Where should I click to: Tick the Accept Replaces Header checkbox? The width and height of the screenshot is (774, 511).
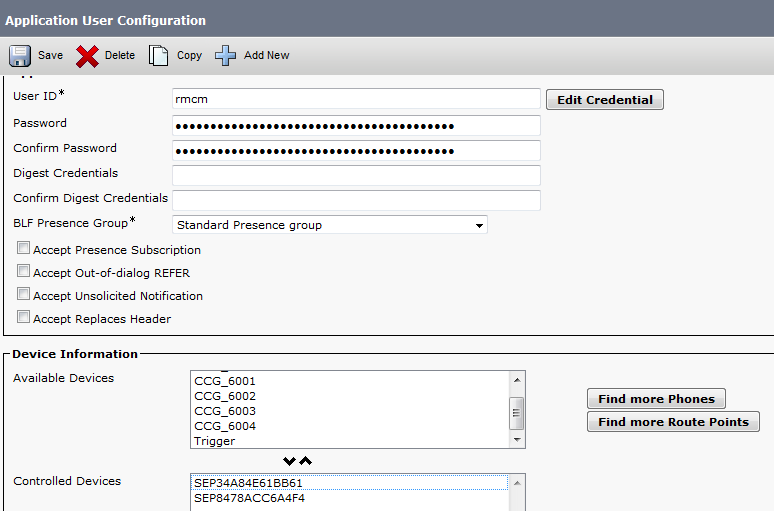click(23, 318)
